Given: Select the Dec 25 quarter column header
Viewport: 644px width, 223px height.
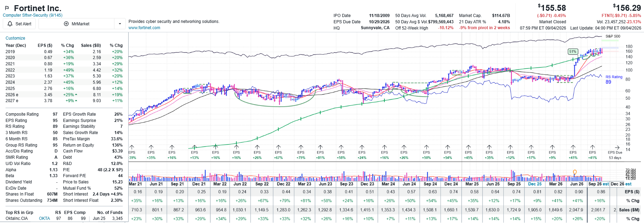Looking at the screenshot, I should [535, 184].
